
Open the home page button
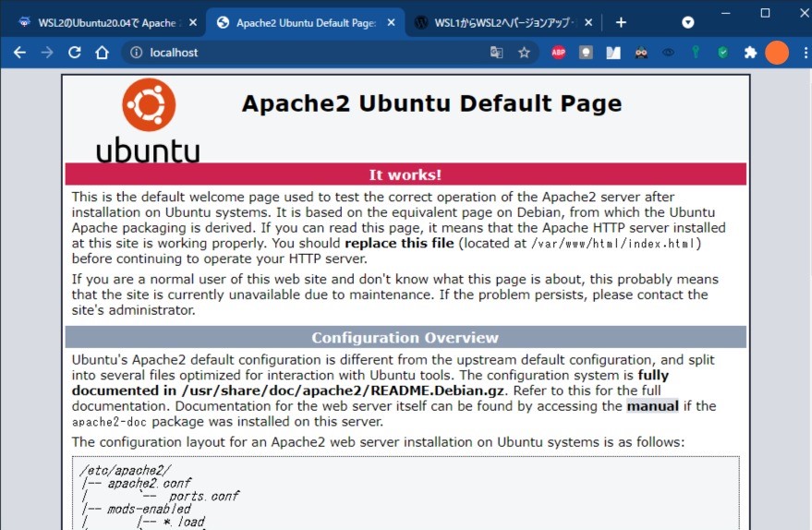tap(102, 53)
